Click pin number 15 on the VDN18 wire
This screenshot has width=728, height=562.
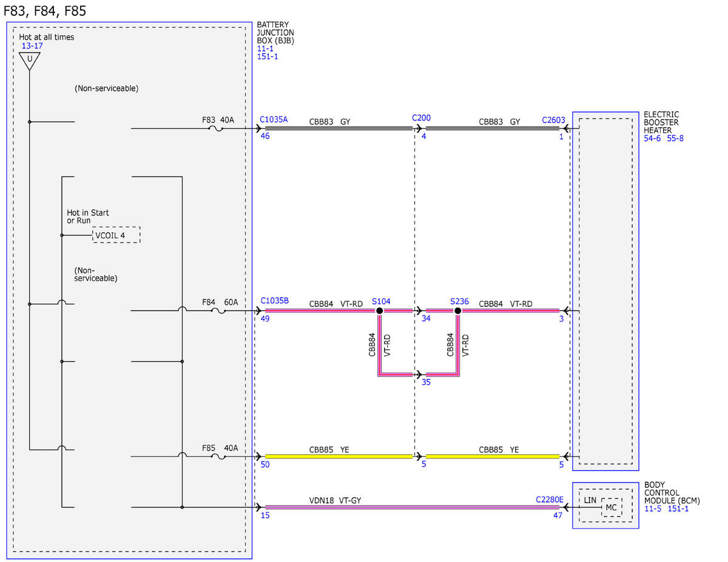[265, 516]
